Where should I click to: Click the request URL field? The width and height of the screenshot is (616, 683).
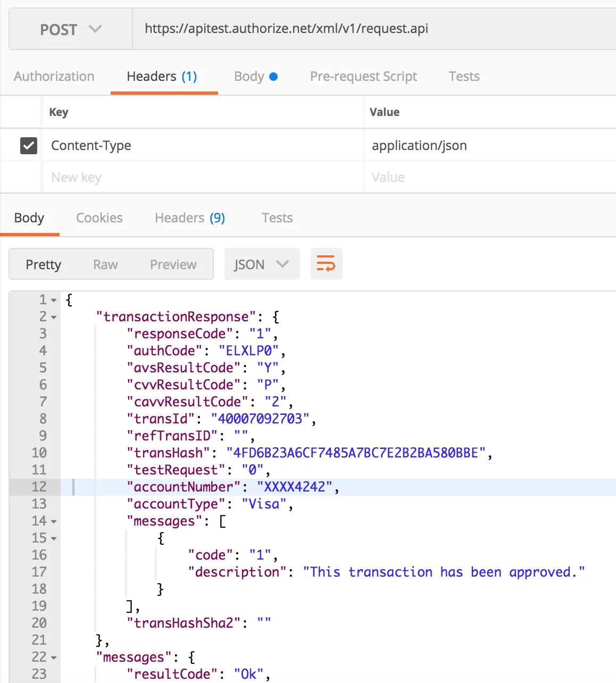(x=372, y=29)
